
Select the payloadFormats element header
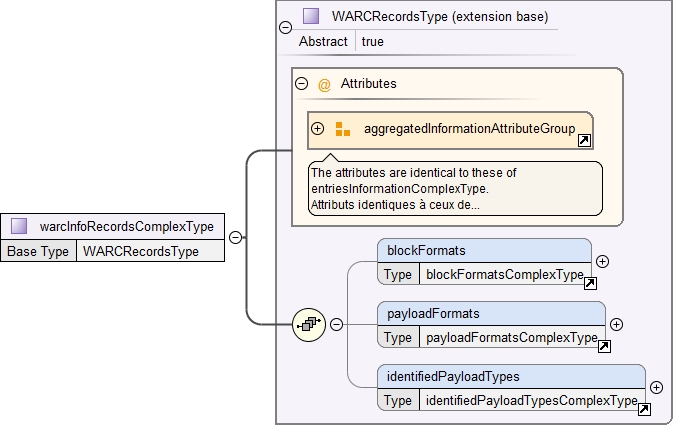click(x=491, y=314)
